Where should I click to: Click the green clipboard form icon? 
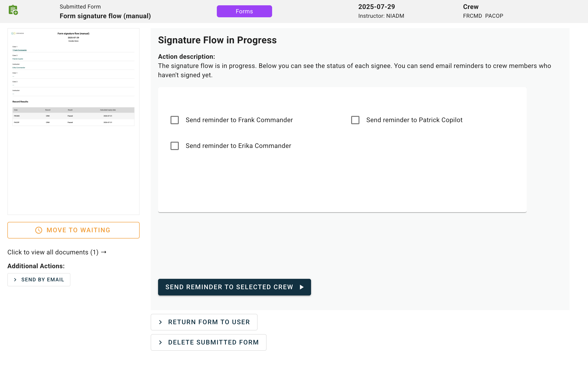pyautogui.click(x=13, y=10)
